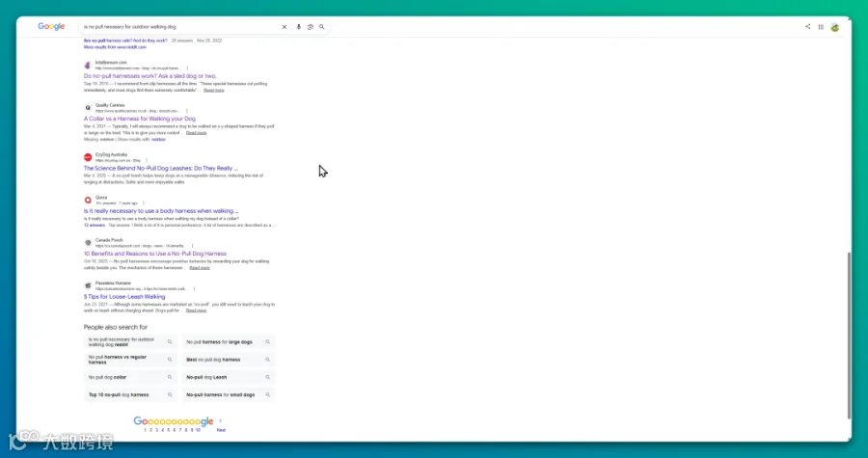Image resolution: width=868 pixels, height=458 pixels.
Task: Click the Next pagination link
Action: point(221,430)
